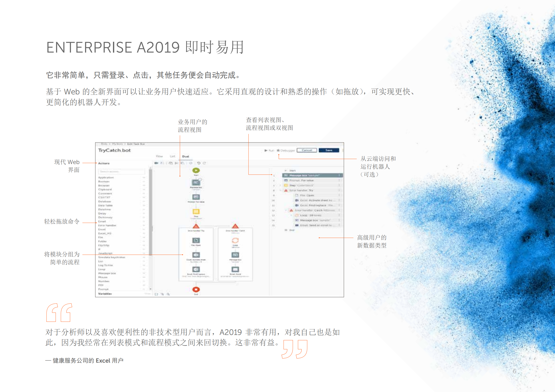This screenshot has height=392, width=555.
Task: Select the Error handler Try triangle node
Action: click(196, 226)
